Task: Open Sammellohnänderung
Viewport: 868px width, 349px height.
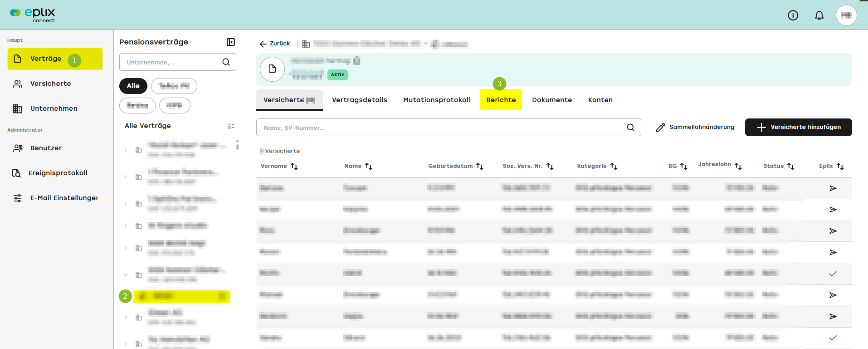Action: click(695, 127)
